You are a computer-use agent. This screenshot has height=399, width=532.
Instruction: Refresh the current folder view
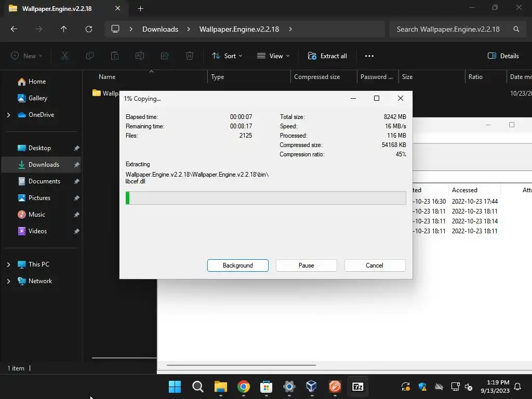(88, 29)
